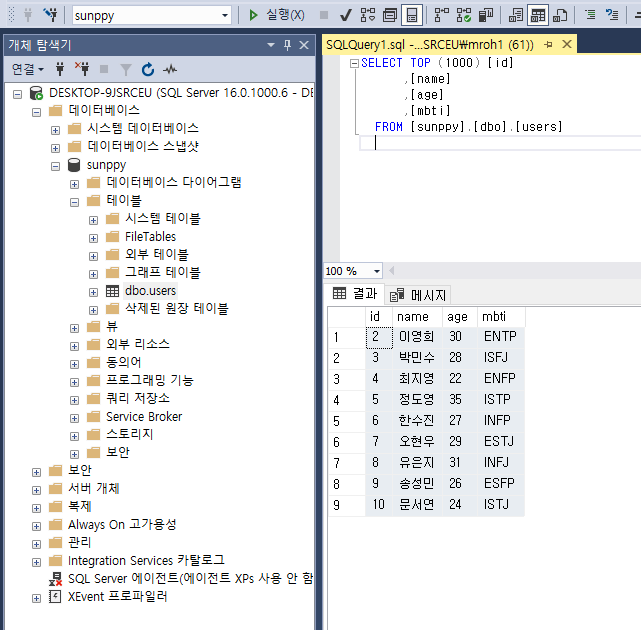641x630 pixels.
Task: Select results row header 9
Action: [x=346, y=505]
